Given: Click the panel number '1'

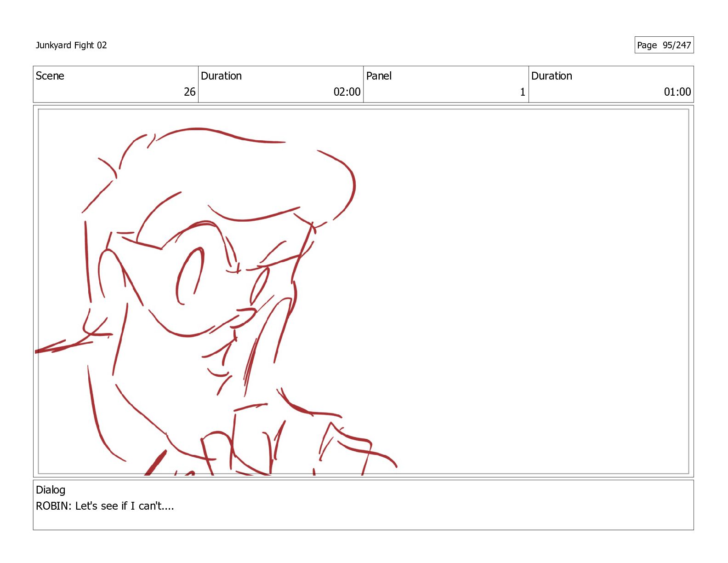Looking at the screenshot, I should [523, 92].
